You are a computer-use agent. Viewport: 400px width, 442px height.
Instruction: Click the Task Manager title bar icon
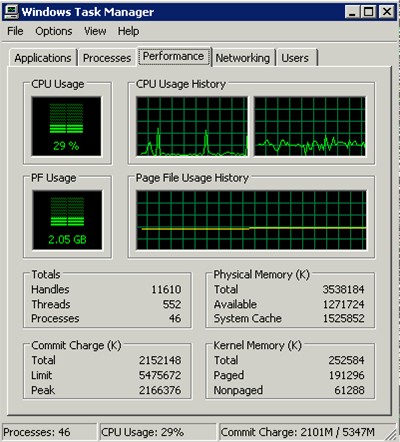pos(11,12)
